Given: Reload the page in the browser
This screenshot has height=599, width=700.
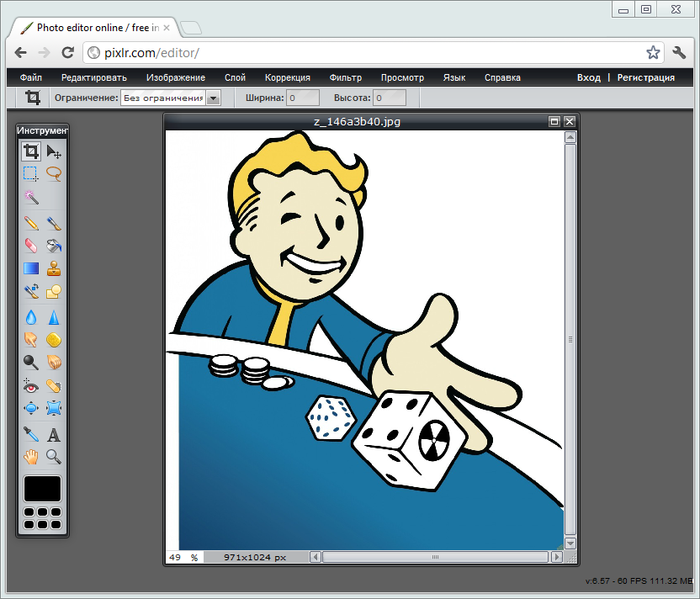Looking at the screenshot, I should pos(67,53).
